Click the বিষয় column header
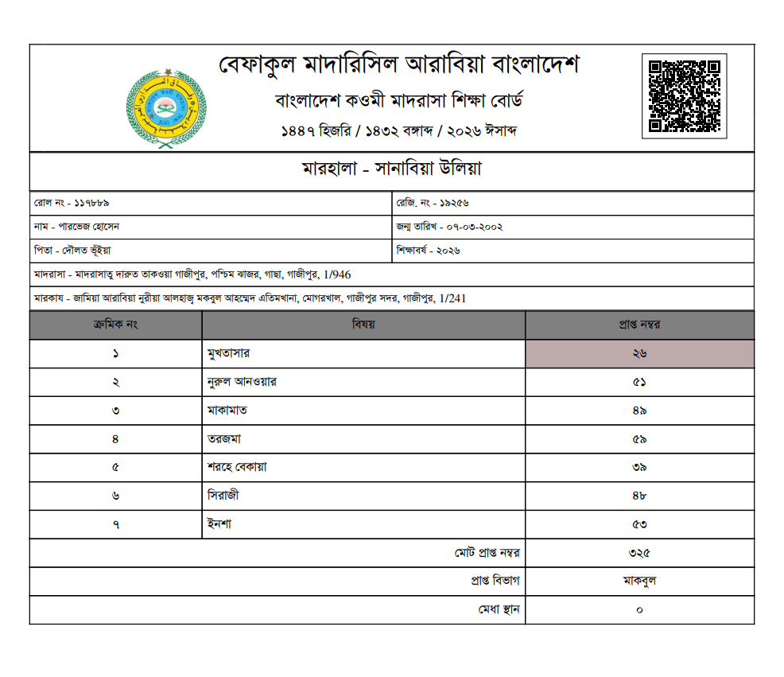Screen dimensions: 784x677 (363, 325)
